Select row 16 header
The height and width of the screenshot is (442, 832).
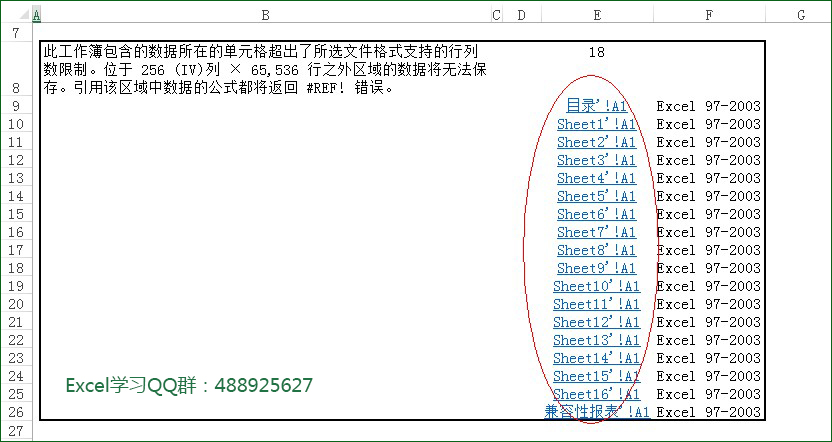[16, 232]
